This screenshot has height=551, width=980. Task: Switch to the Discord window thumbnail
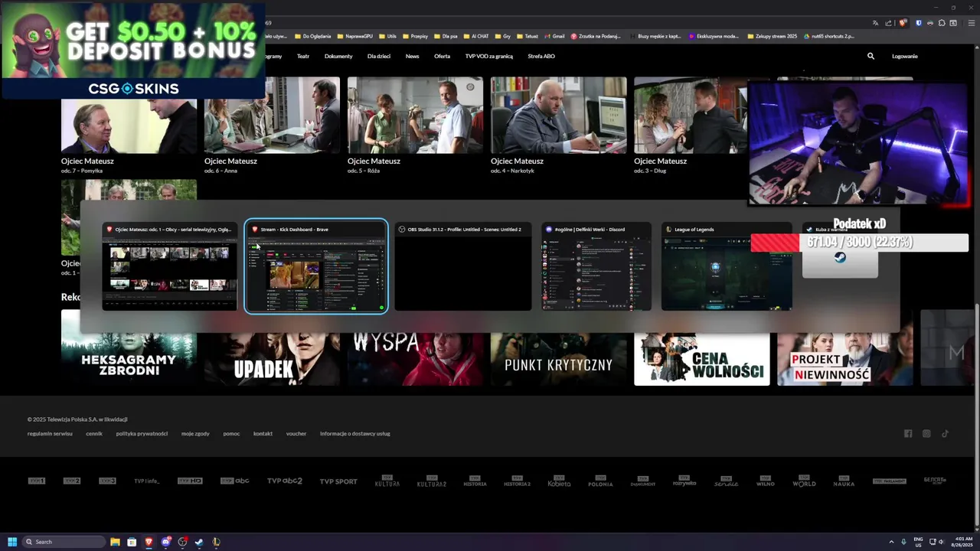[x=596, y=266]
